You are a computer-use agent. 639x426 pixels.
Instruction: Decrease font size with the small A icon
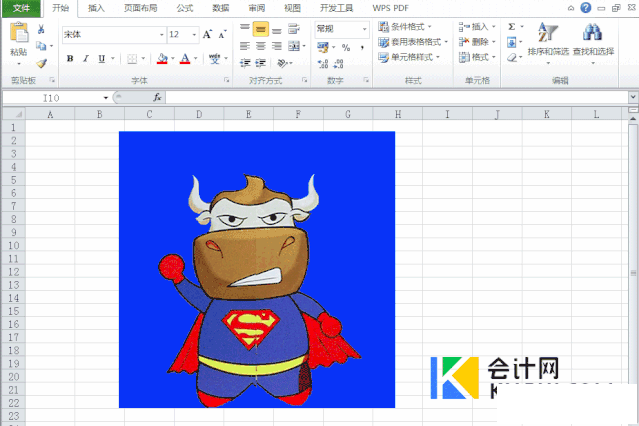tap(222, 35)
